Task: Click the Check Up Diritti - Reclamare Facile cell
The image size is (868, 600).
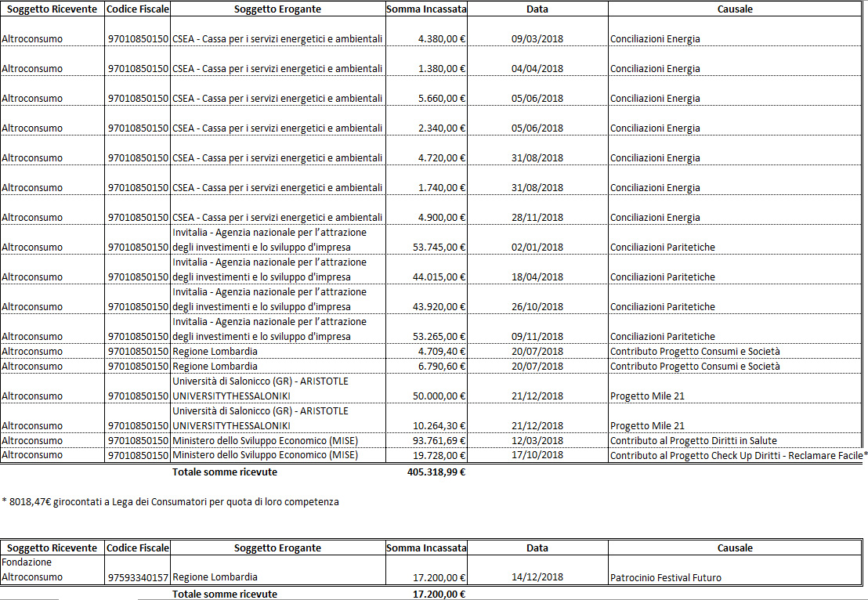Action: (738, 455)
